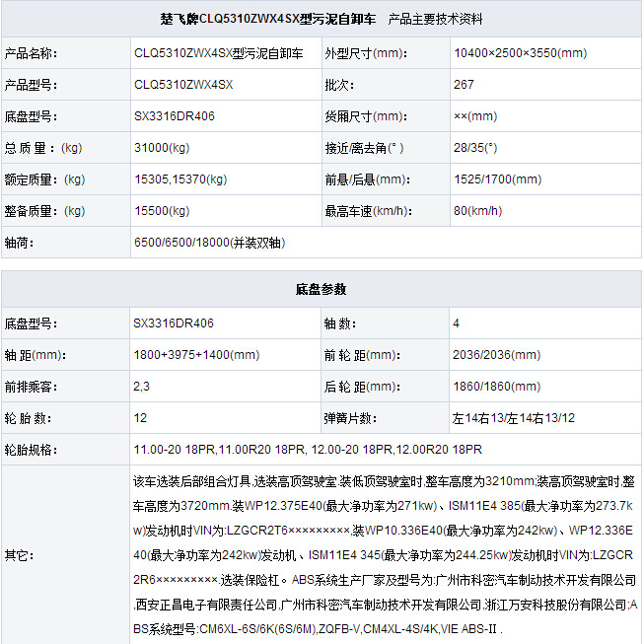The image size is (644, 644).
Task: Click the 总质量 (kg) label
Action: coord(43,148)
